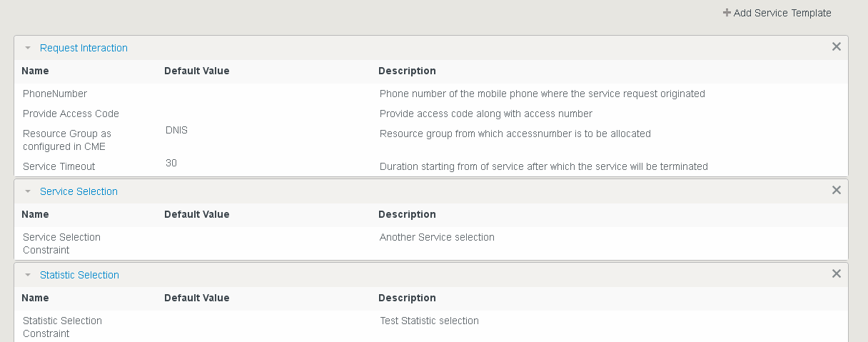Screen dimensions: 868x342
Task: Remove the Service Selection panel with X
Action: click(837, 190)
